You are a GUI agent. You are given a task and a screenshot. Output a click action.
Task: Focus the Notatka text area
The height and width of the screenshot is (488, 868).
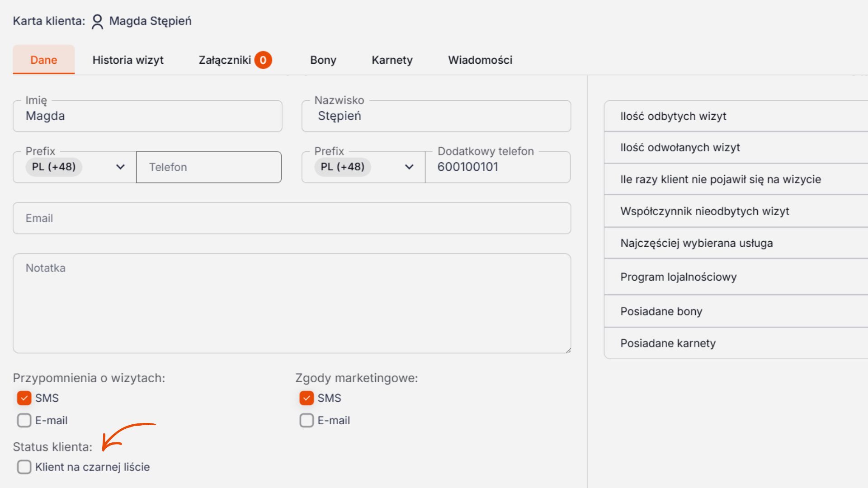pyautogui.click(x=292, y=303)
